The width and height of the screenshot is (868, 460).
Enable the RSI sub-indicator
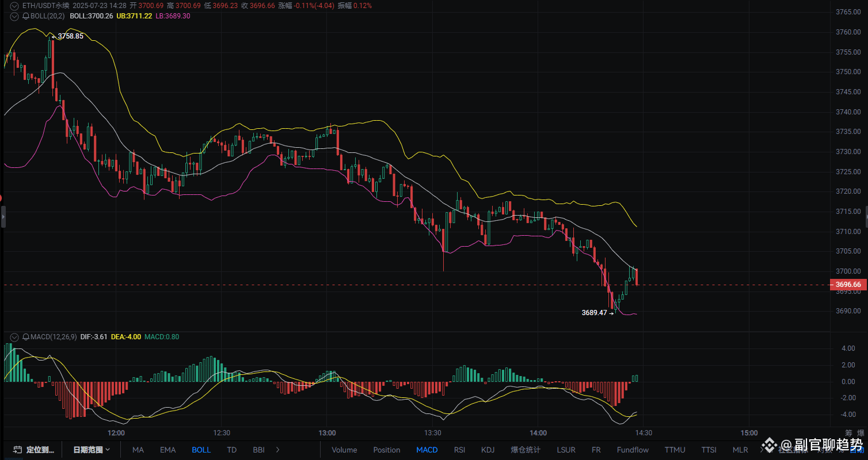459,450
